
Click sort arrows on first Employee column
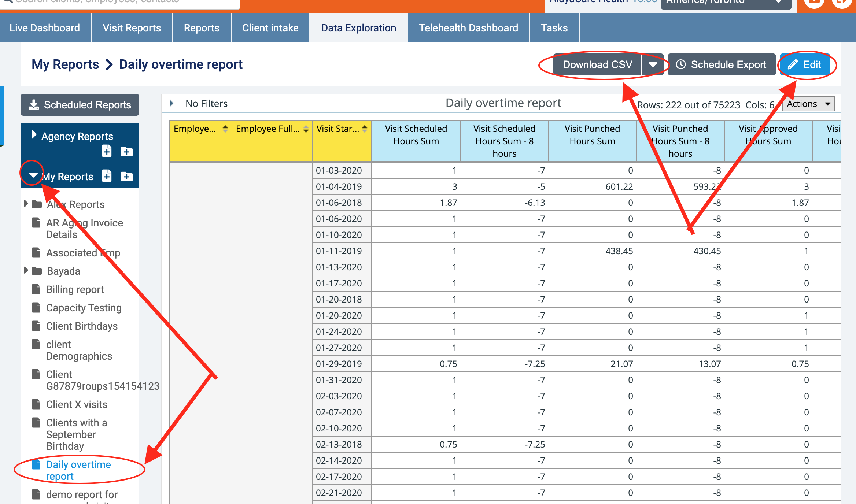225,129
